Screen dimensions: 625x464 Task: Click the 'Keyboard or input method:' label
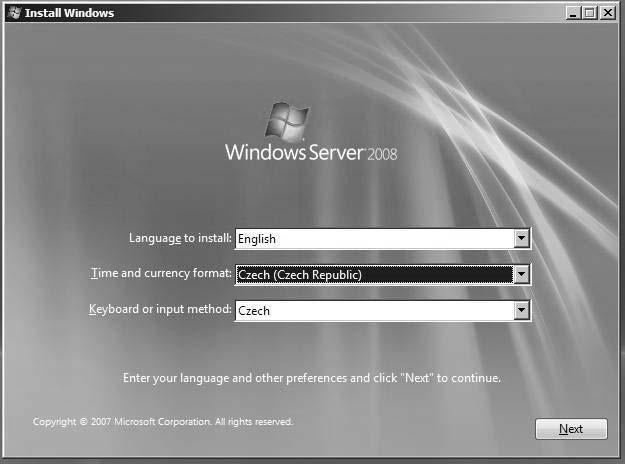pos(160,309)
